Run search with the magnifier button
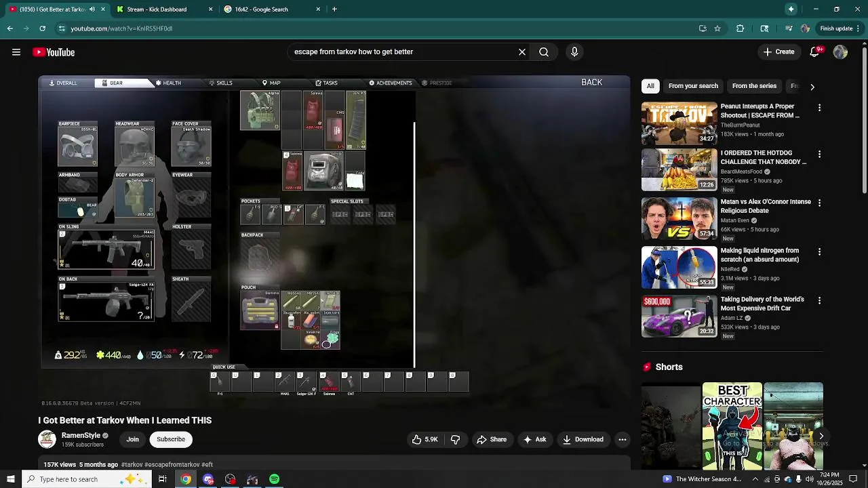Viewport: 868px width, 488px height. [x=544, y=52]
